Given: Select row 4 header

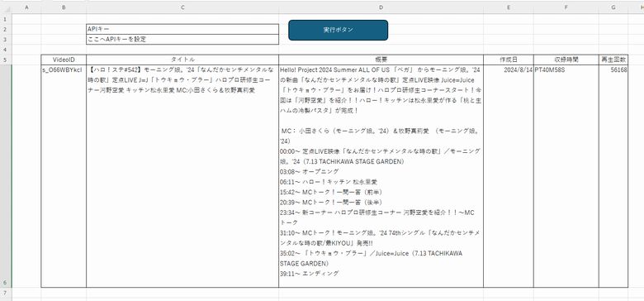Looking at the screenshot, I should (x=6, y=50).
